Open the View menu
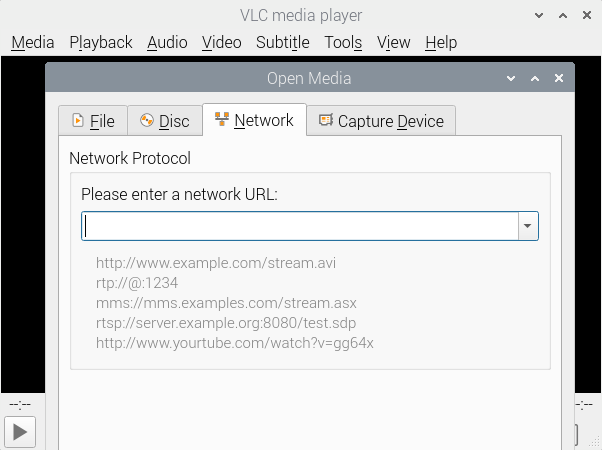The height and width of the screenshot is (450, 602). [x=394, y=42]
